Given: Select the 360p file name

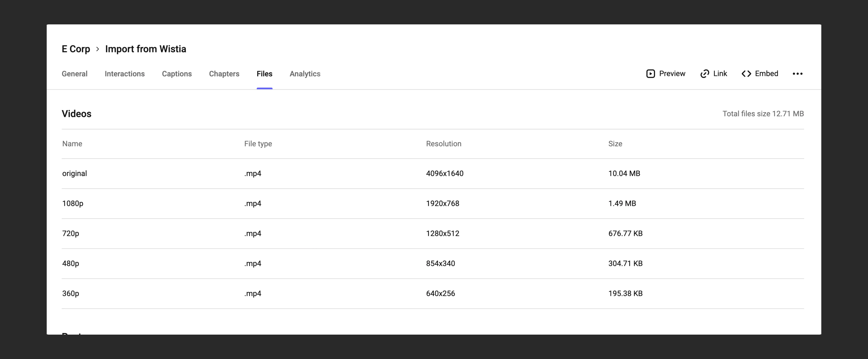Looking at the screenshot, I should pos(71,293).
